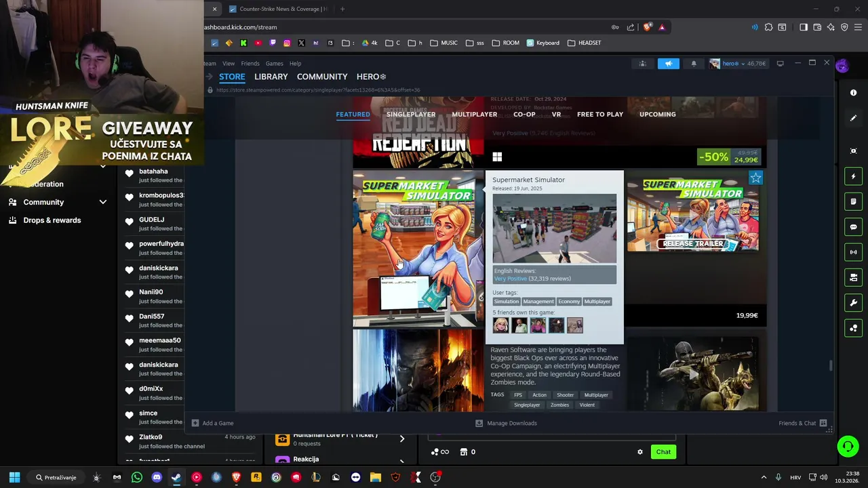
Task: Toggle the heart next to batahaha follower
Action: 129,174
